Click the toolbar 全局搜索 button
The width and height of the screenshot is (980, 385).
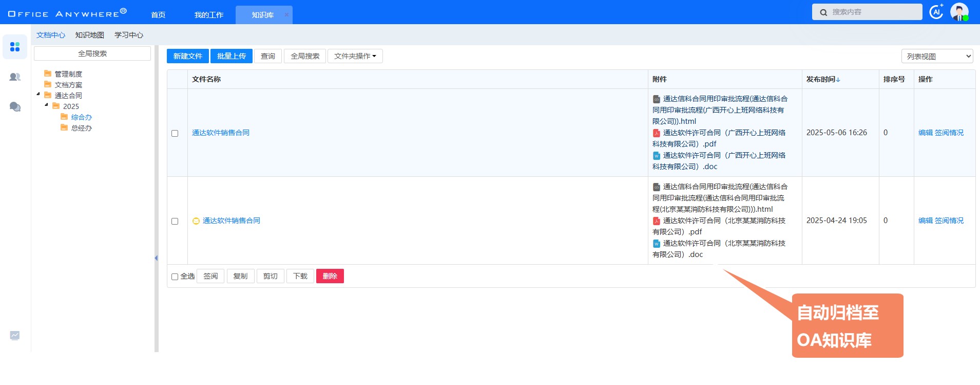coord(305,56)
